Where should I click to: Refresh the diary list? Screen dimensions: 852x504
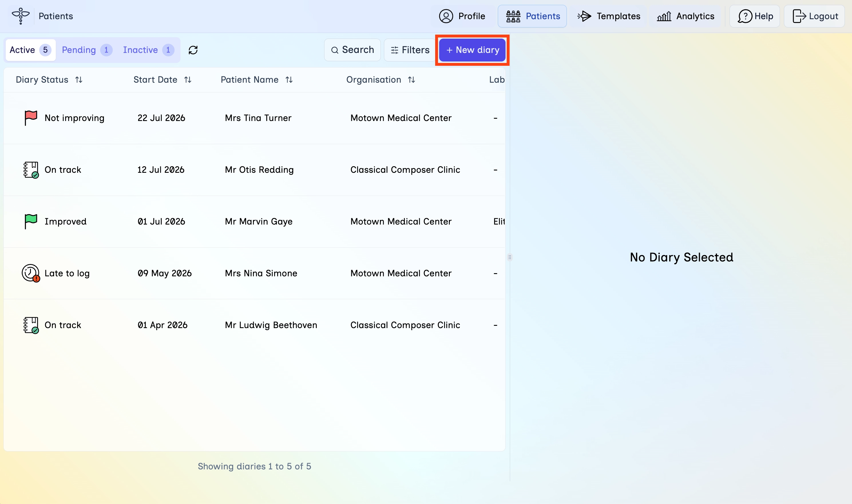(x=193, y=50)
